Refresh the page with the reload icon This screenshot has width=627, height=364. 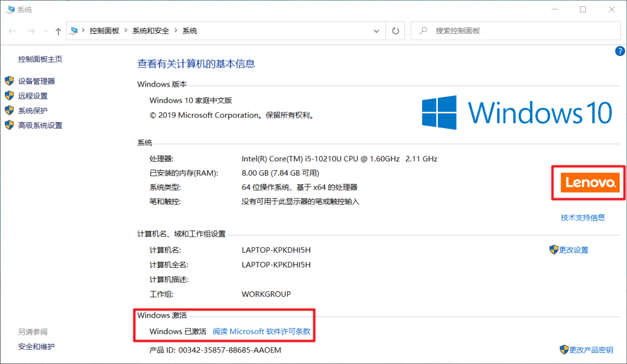click(x=396, y=31)
